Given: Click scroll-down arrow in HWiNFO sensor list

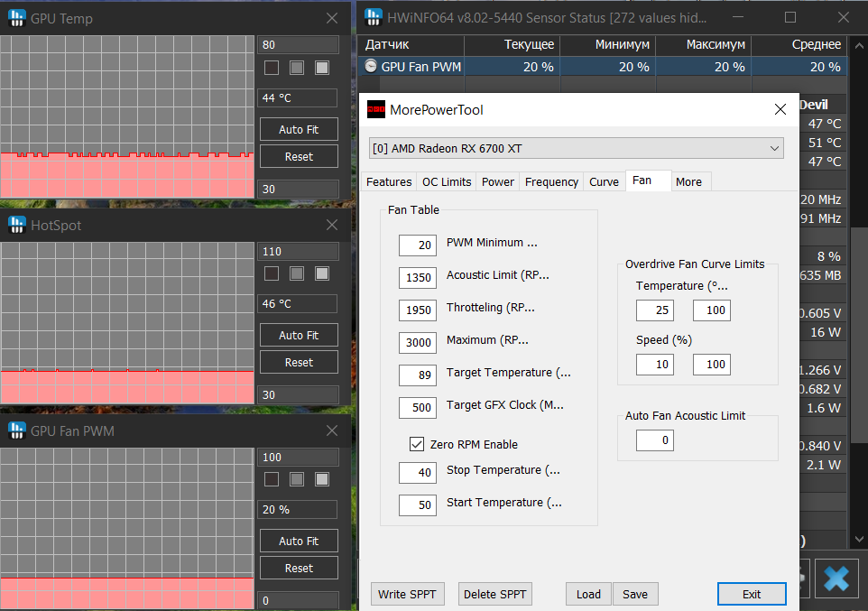Looking at the screenshot, I should coord(859,539).
